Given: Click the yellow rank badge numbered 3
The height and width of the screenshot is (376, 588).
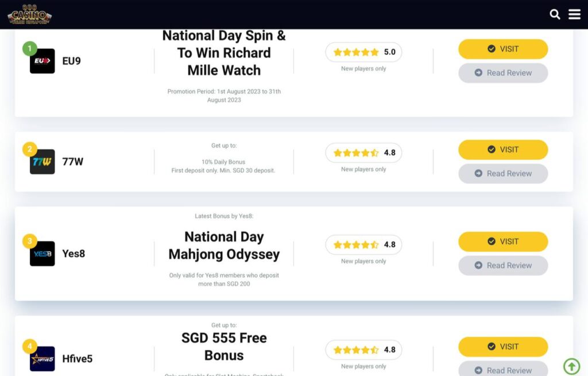Looking at the screenshot, I should click(30, 240).
